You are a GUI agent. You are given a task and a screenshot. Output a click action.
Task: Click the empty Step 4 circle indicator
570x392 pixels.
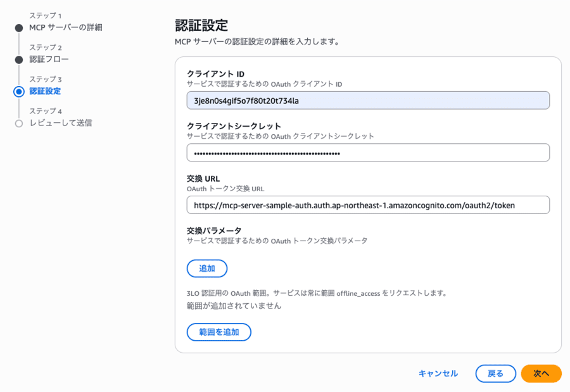[19, 123]
